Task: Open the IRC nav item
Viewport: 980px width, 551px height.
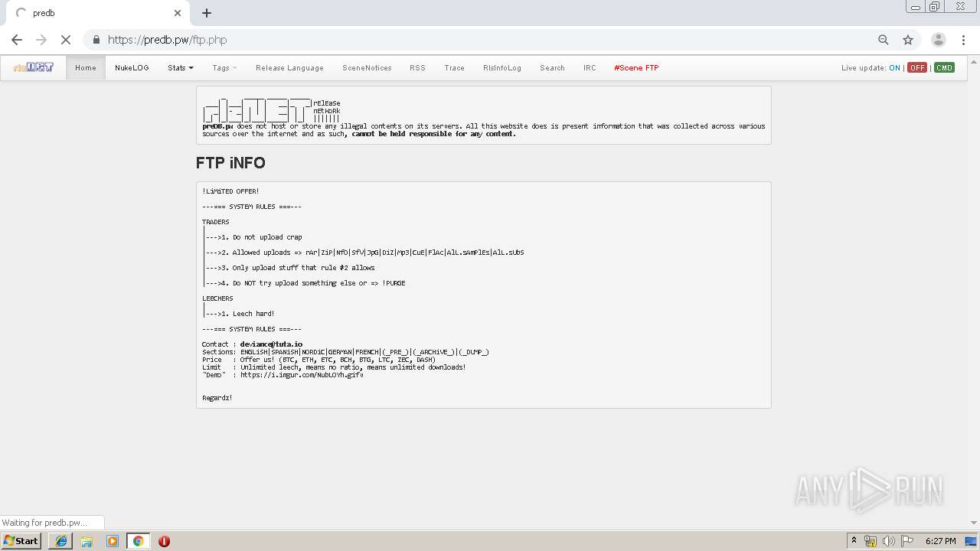Action: tap(590, 67)
